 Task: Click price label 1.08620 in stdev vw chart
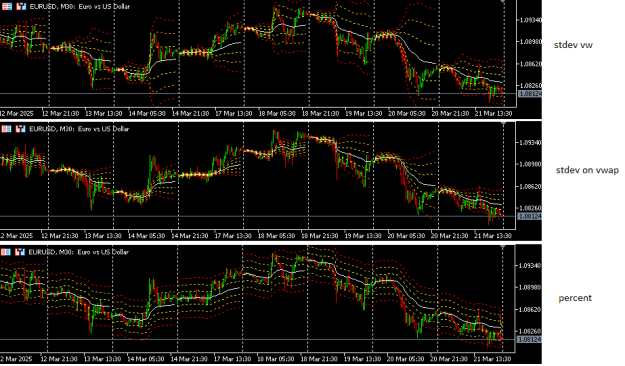(530, 64)
